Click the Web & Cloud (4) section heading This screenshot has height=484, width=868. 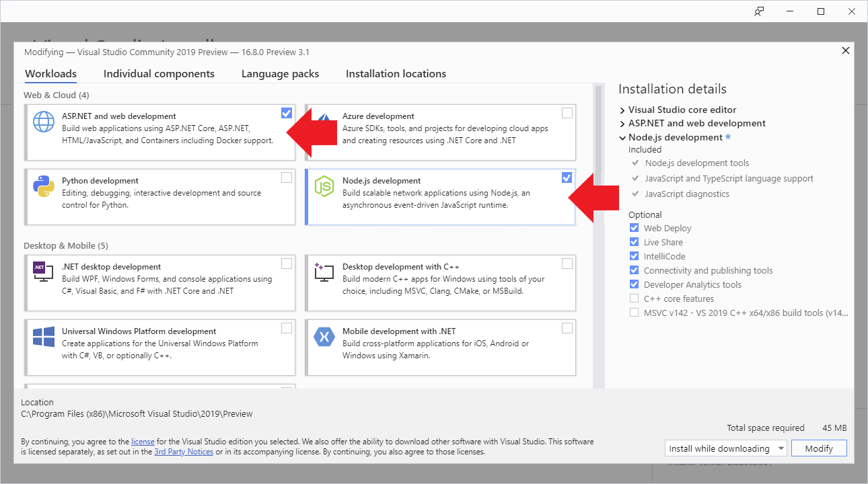click(x=57, y=95)
